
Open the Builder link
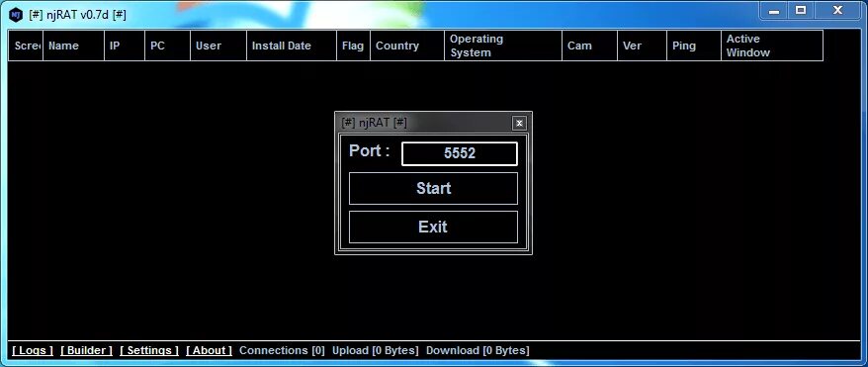pyautogui.click(x=86, y=350)
